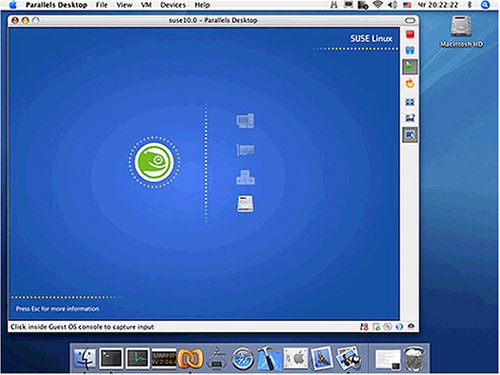Click the green Play button in sidebar
Viewport: 500px width, 375px height.
coord(410,67)
